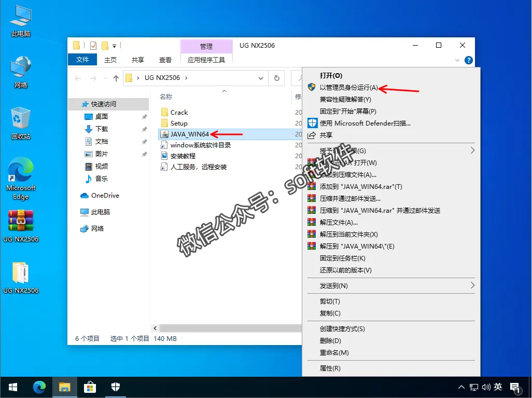Image resolution: width=532 pixels, height=398 pixels.
Task: Click the Explorer help question mark icon
Action: tap(469, 60)
